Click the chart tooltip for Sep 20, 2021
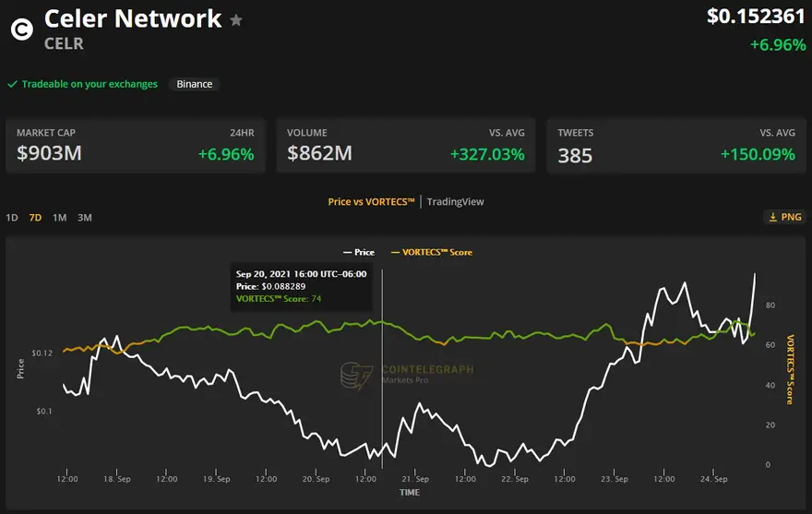812x514 pixels. [x=302, y=287]
